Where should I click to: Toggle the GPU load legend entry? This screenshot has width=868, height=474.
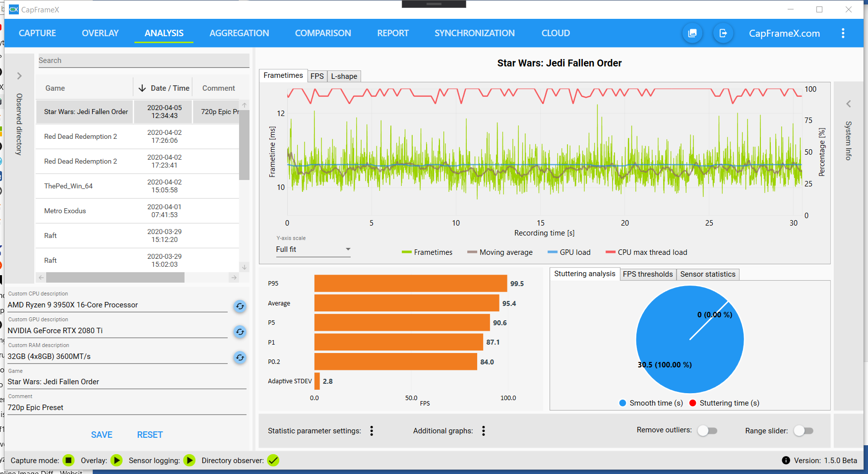tap(569, 252)
